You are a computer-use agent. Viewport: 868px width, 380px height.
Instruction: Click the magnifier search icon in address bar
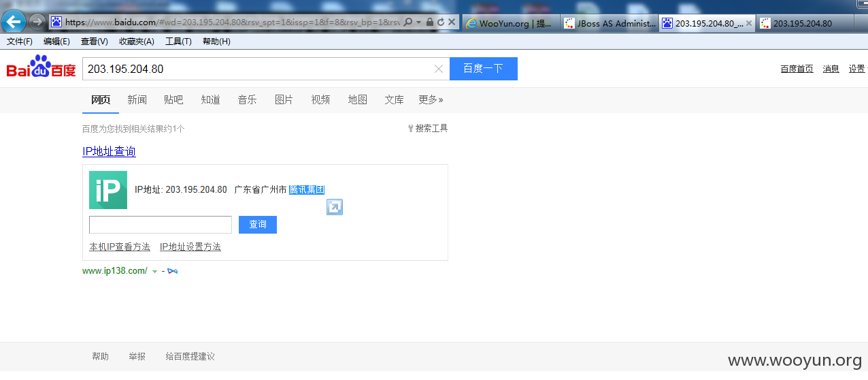[408, 22]
